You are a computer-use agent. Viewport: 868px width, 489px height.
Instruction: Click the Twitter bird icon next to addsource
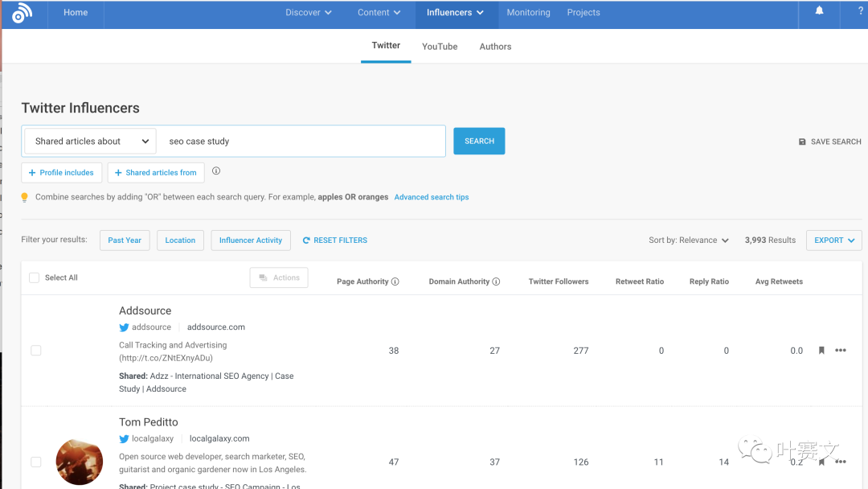[124, 327]
